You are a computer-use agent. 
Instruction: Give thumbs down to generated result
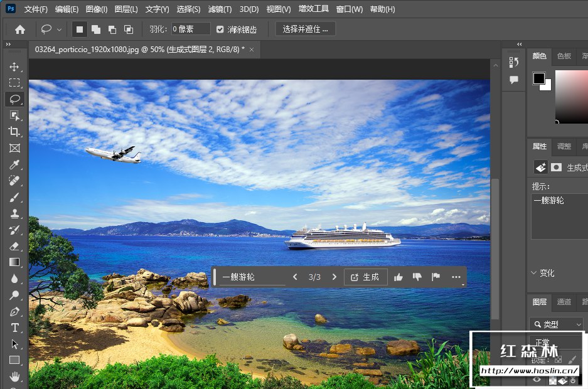pos(417,277)
